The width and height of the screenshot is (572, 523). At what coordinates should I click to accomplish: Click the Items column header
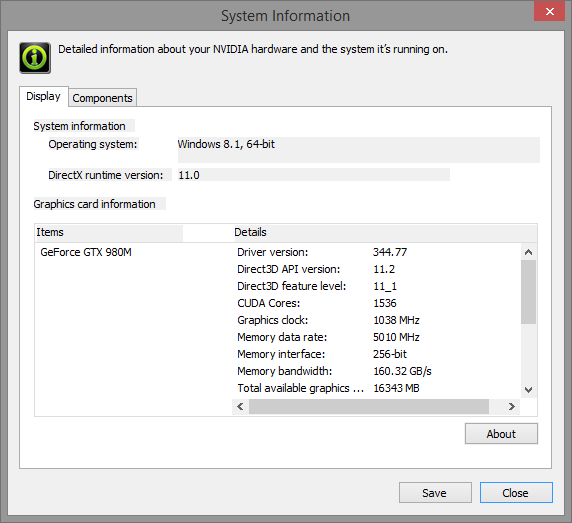(x=109, y=232)
